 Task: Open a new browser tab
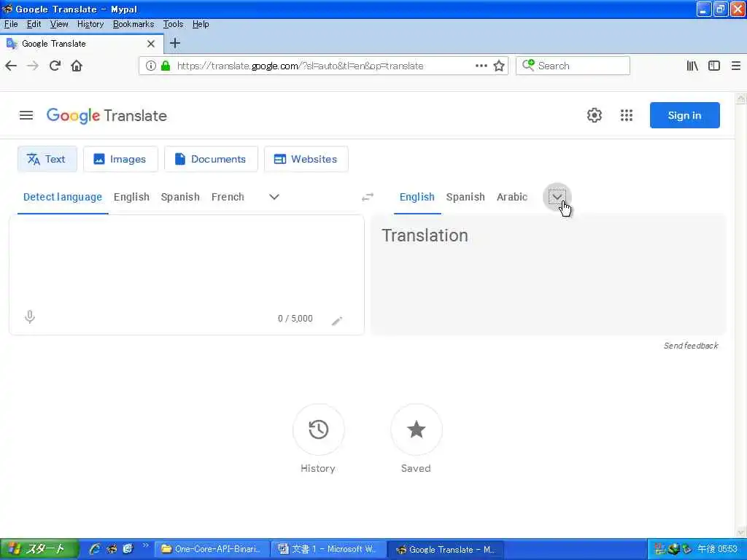pos(175,43)
